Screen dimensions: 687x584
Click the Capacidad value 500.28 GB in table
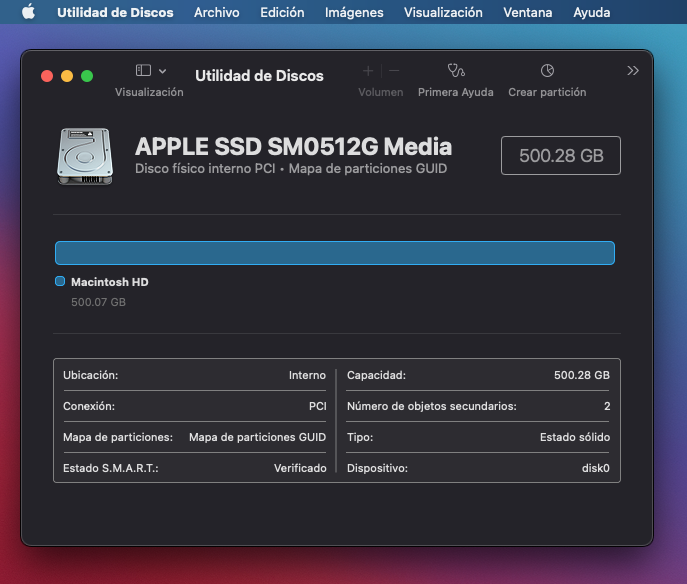582,375
